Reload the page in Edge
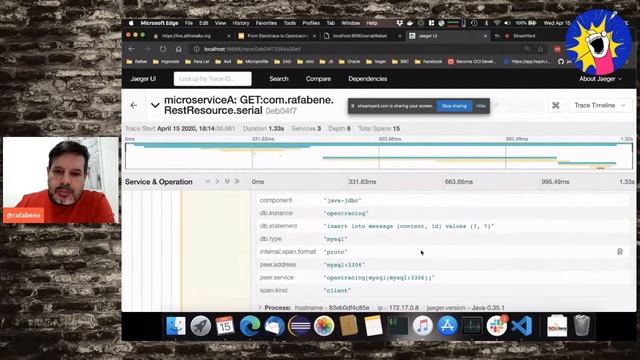 pyautogui.click(x=163, y=49)
